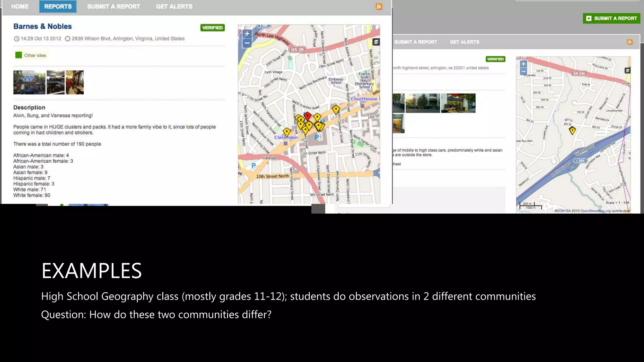Click 'Question: How do these two communities differ?'
644x362 pixels.
point(156,315)
